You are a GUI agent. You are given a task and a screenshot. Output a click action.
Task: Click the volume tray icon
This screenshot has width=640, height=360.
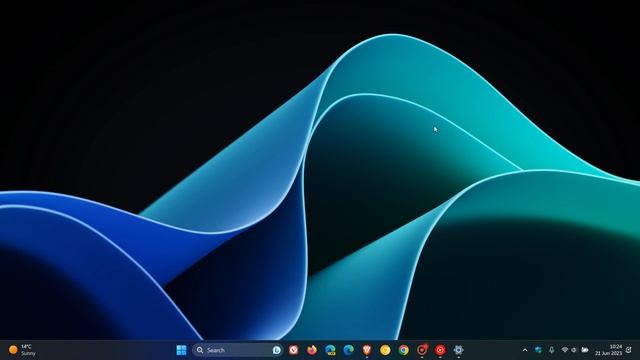tap(574, 350)
